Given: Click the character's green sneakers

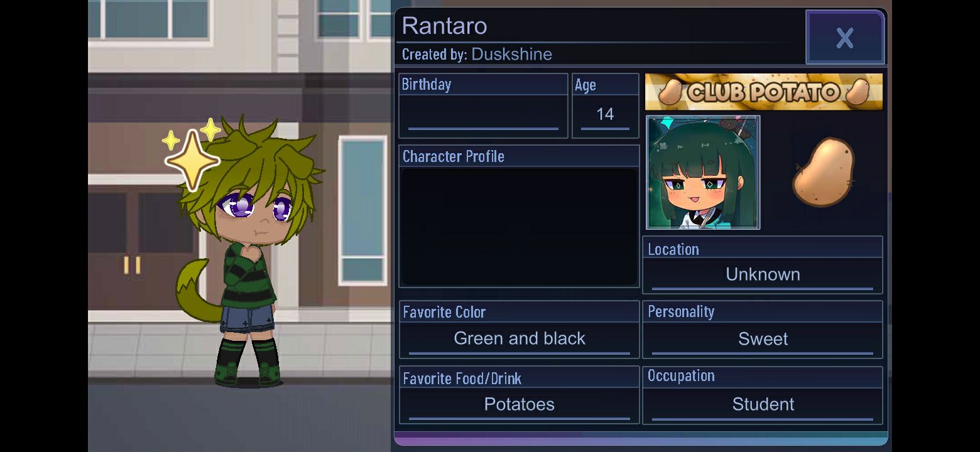Looking at the screenshot, I should 247,373.
